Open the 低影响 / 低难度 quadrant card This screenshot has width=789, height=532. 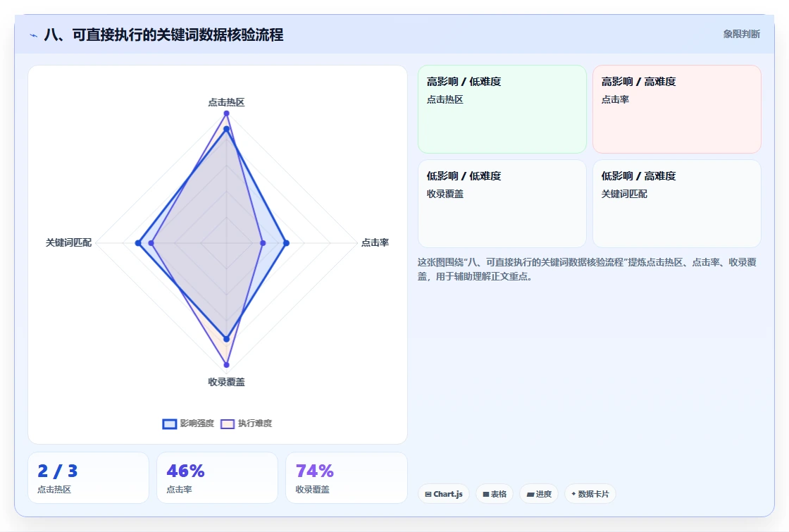(502, 204)
